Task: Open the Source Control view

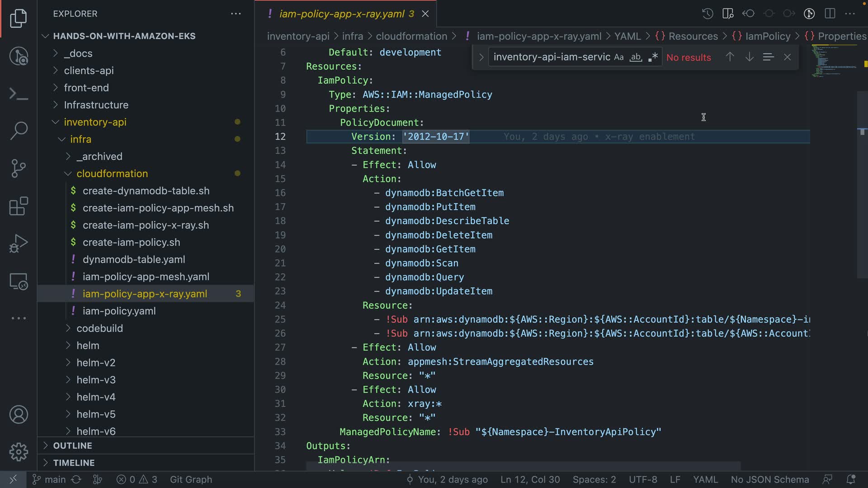Action: 19,169
